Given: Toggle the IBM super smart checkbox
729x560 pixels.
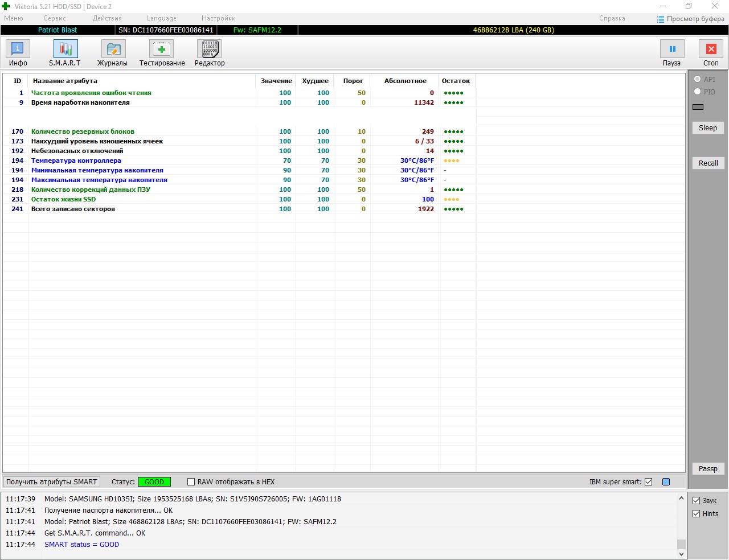Looking at the screenshot, I should (648, 482).
